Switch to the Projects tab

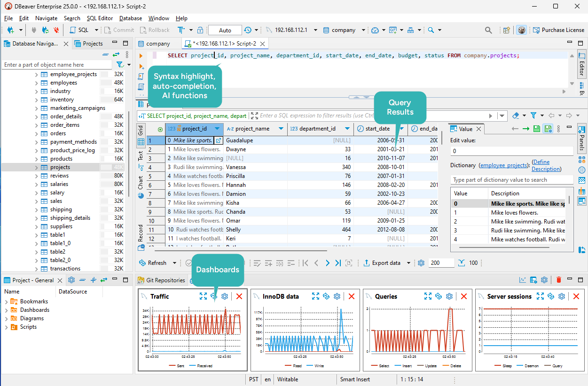click(88, 44)
